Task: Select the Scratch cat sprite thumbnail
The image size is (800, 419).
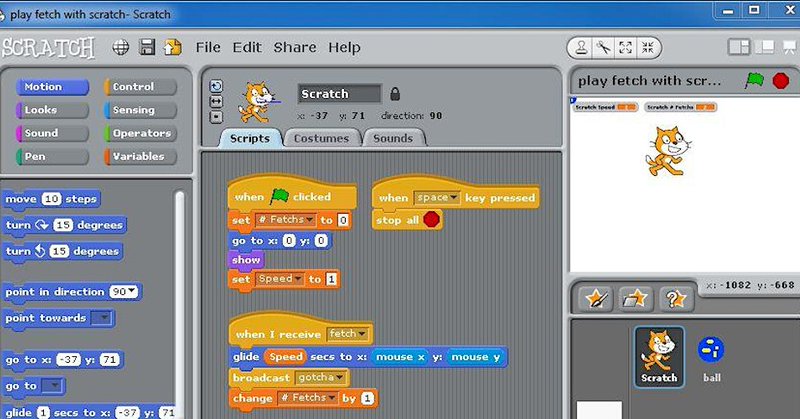Action: (x=659, y=357)
